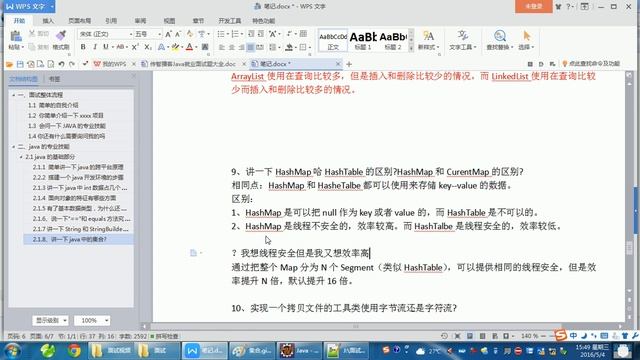Switch to the 插入 ribbon tab
This screenshot has width=640, height=360.
[x=48, y=21]
